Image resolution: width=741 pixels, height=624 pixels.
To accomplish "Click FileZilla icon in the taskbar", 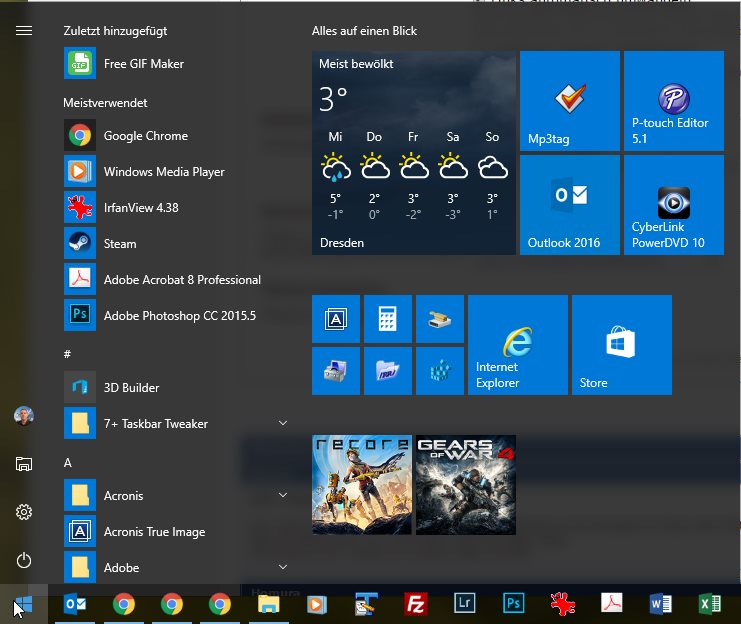I will pyautogui.click(x=416, y=604).
